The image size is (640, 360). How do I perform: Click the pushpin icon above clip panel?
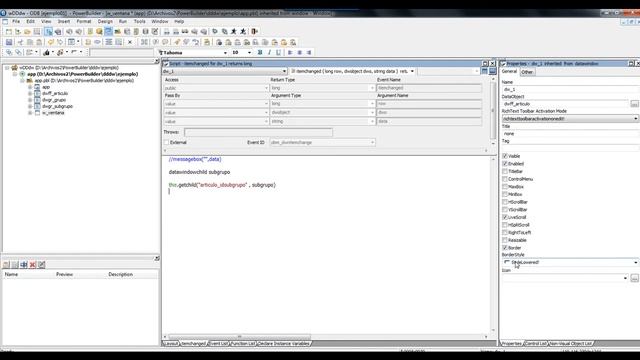[x=157, y=258]
